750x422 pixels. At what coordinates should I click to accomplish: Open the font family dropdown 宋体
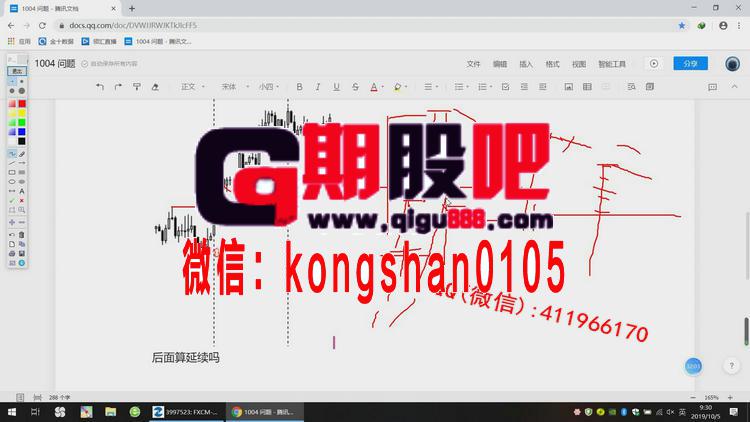(x=234, y=87)
